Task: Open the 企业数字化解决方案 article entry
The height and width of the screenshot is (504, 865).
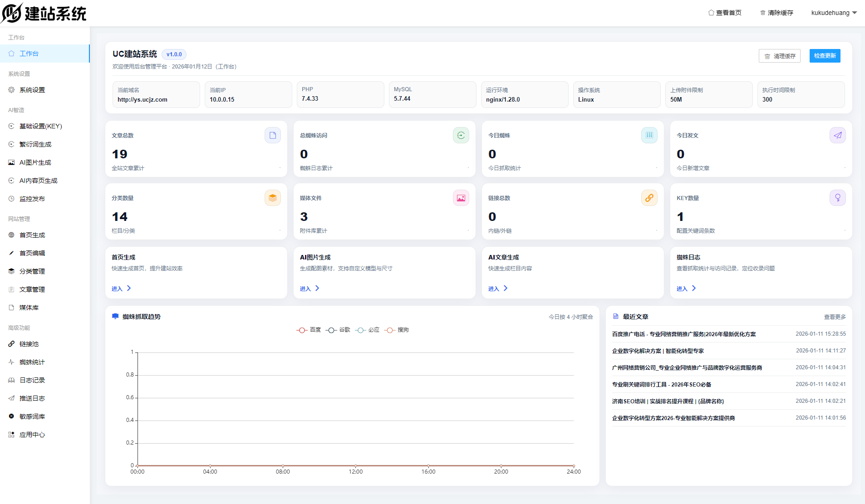Action: point(658,351)
